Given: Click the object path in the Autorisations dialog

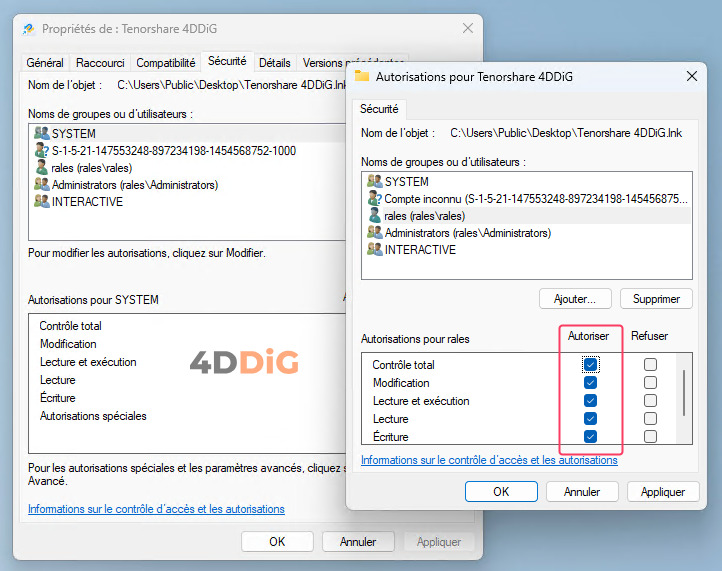Looking at the screenshot, I should click(566, 133).
